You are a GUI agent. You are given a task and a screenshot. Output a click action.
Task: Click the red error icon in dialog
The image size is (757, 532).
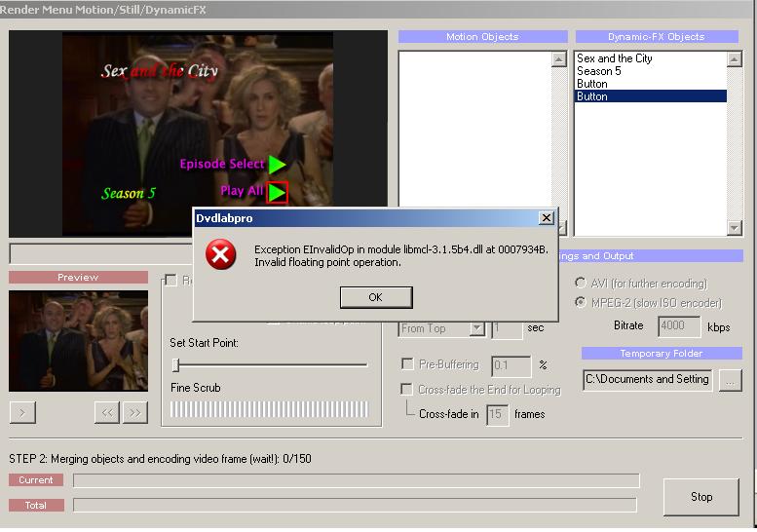tap(220, 254)
